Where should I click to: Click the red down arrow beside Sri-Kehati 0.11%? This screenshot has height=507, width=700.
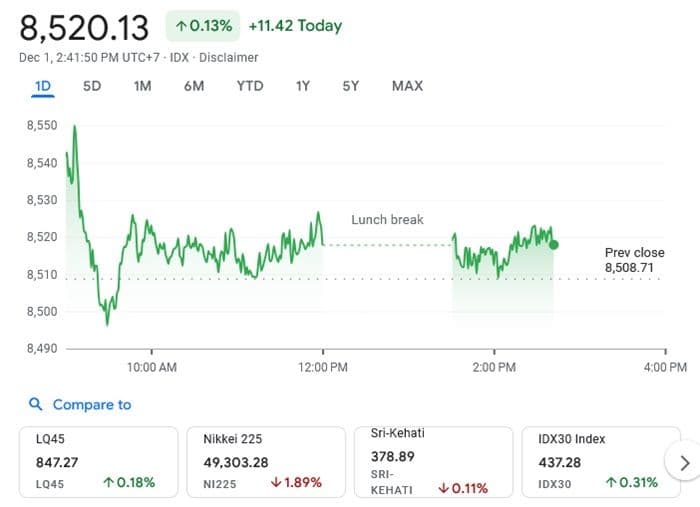point(443,488)
